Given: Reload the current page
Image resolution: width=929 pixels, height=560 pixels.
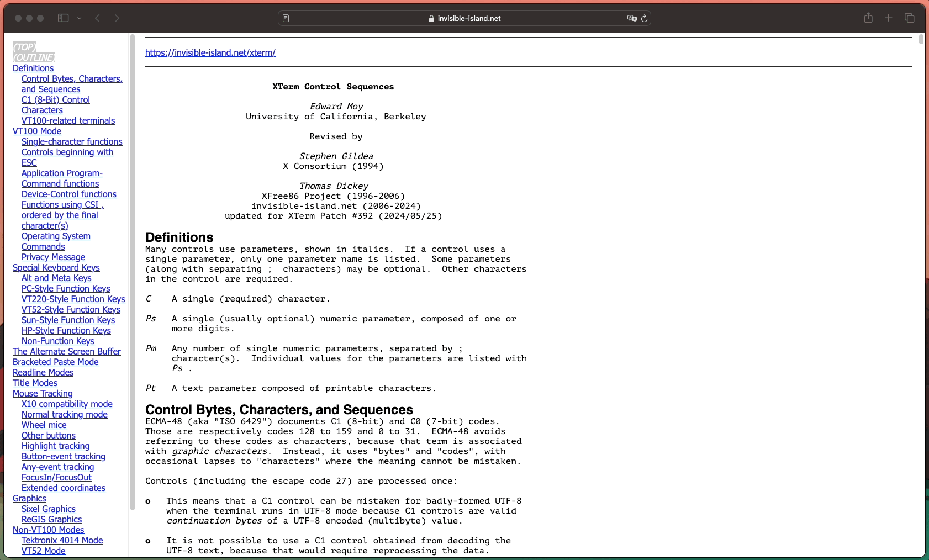Looking at the screenshot, I should [x=644, y=18].
